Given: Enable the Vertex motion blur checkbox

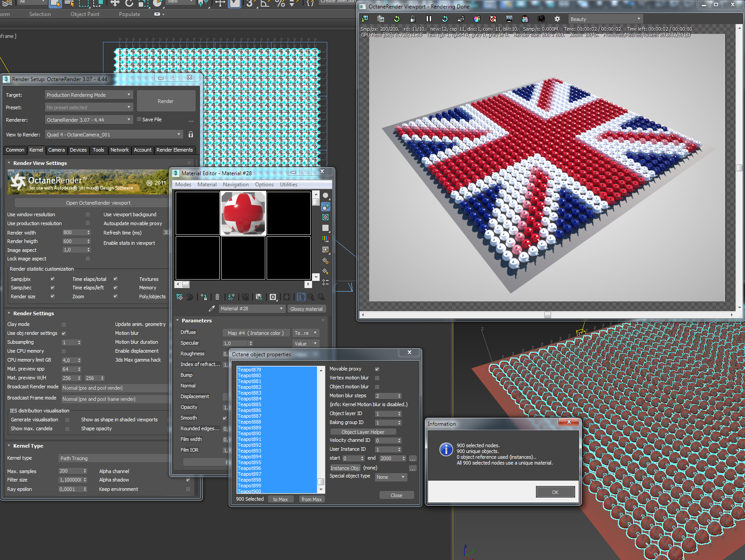Looking at the screenshot, I should coord(377,378).
